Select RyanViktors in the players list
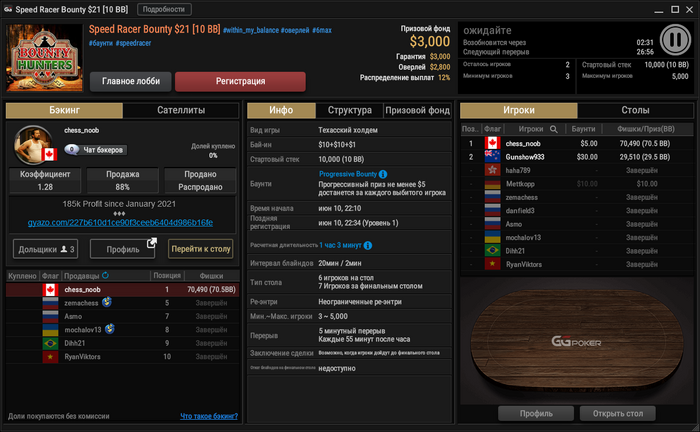The width and height of the screenshot is (700, 432). pos(577,264)
